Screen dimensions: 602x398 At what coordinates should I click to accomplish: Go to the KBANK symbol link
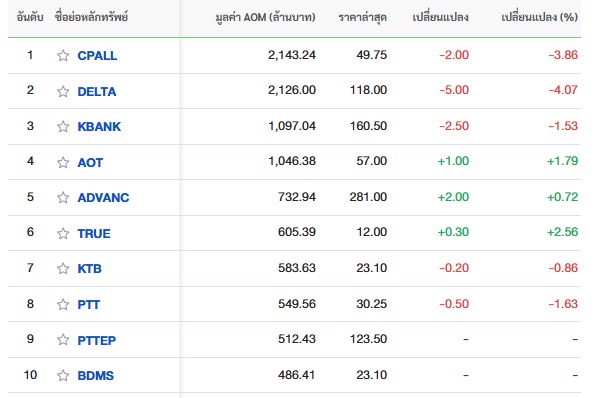pos(99,126)
